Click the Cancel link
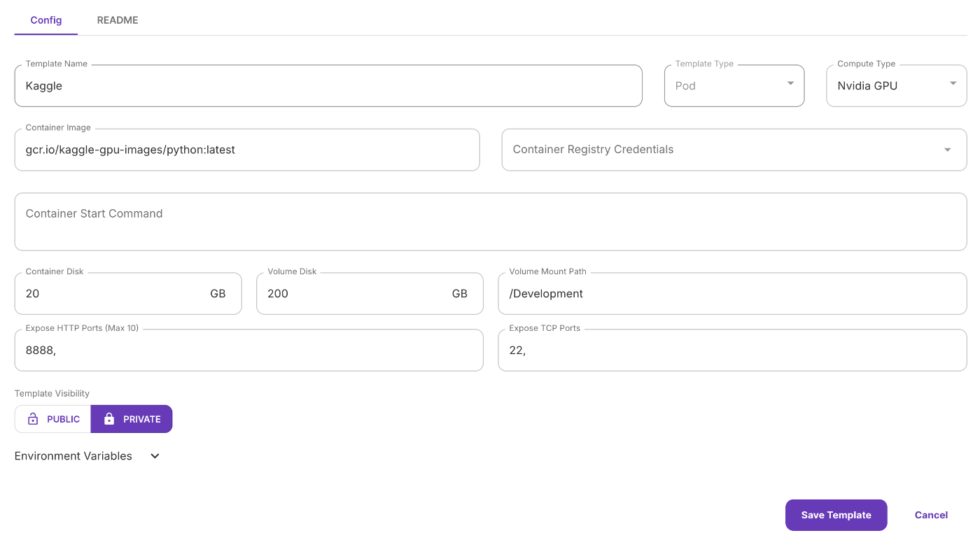The height and width of the screenshot is (540, 980). pyautogui.click(x=931, y=515)
